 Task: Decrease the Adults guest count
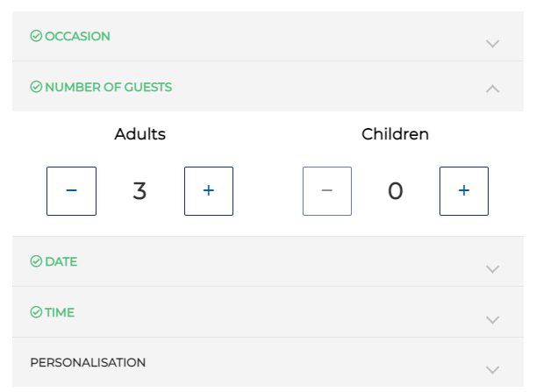point(71,191)
